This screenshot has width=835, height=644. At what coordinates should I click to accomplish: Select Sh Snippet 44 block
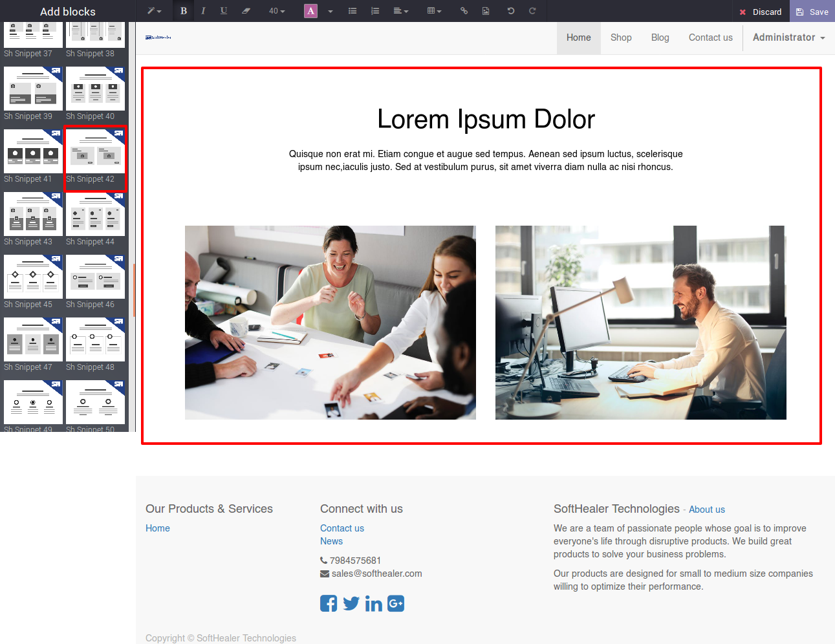click(95, 220)
